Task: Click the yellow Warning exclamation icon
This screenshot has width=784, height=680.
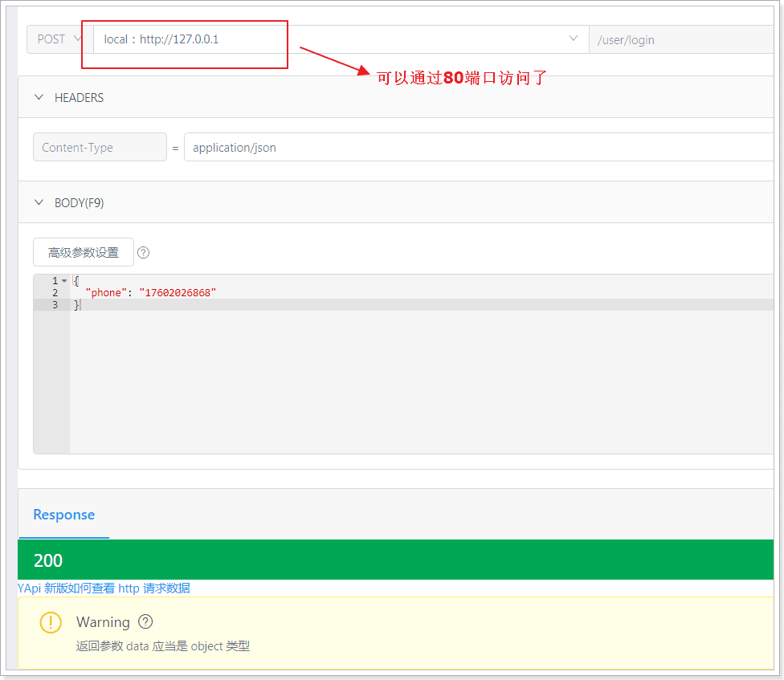Action: [x=51, y=622]
